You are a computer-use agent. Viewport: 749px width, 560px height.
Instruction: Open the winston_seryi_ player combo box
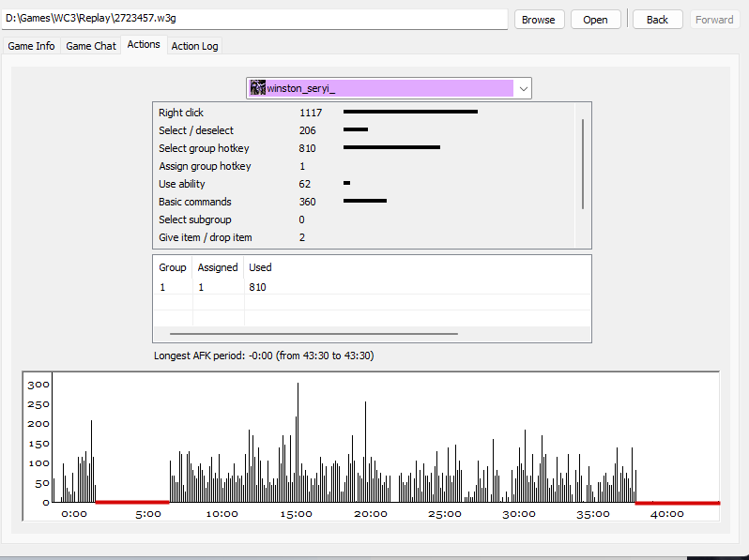tap(389, 88)
